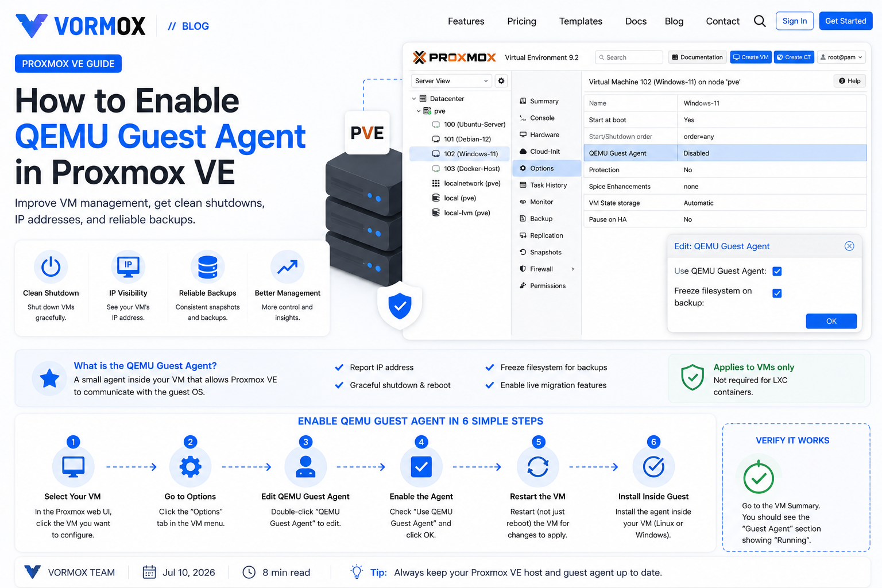Select the QEMU Guest Agent Disabled row
Image resolution: width=882 pixels, height=588 pixels.
pyautogui.click(x=725, y=153)
